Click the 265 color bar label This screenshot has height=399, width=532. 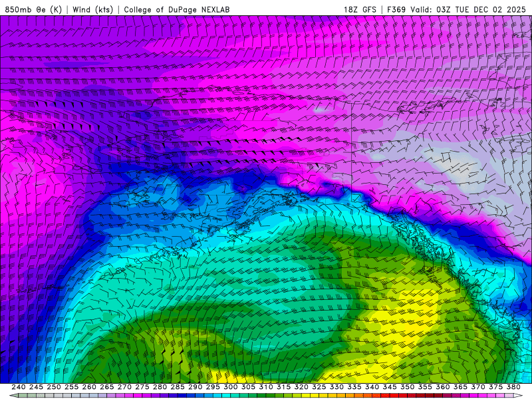[106, 387]
